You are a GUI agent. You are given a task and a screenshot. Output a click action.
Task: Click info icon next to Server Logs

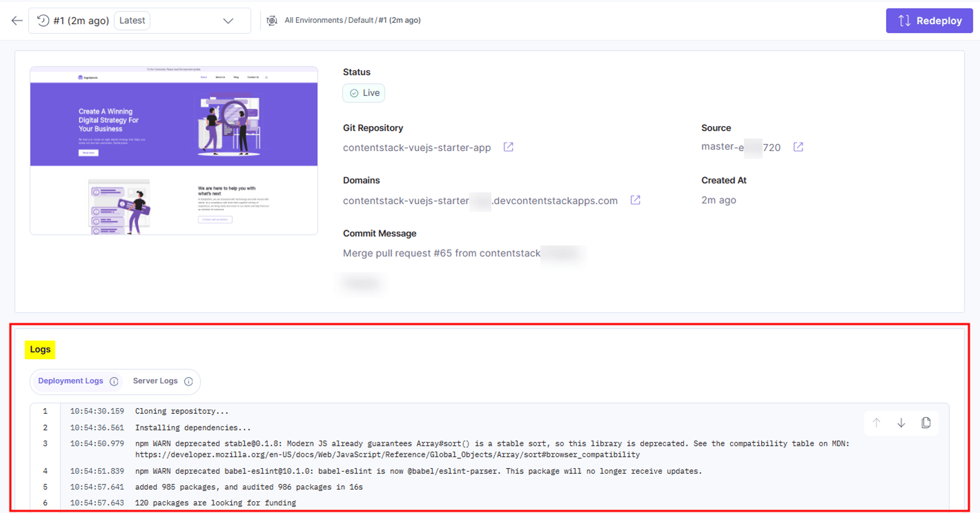[188, 381]
